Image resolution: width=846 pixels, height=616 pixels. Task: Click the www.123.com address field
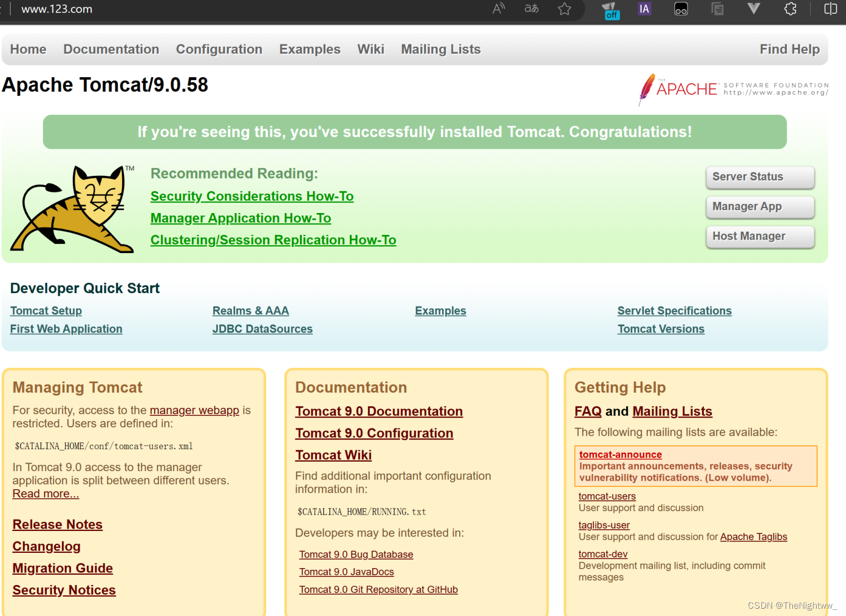coord(56,9)
